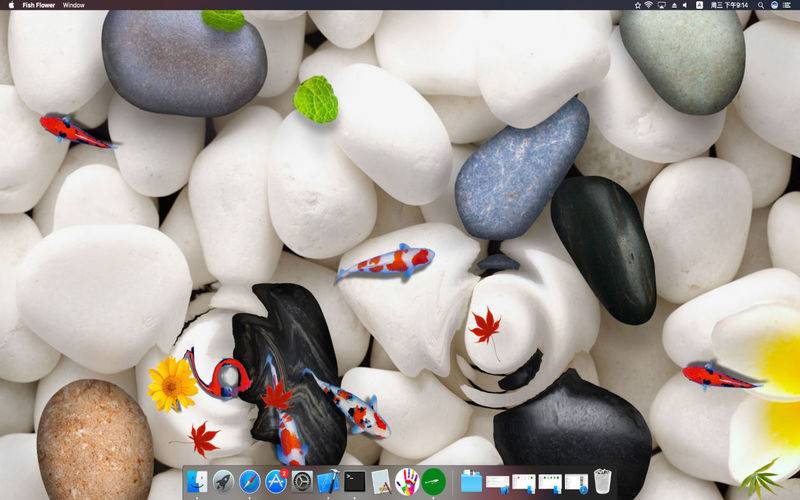Open the Trash in the dock

click(603, 481)
